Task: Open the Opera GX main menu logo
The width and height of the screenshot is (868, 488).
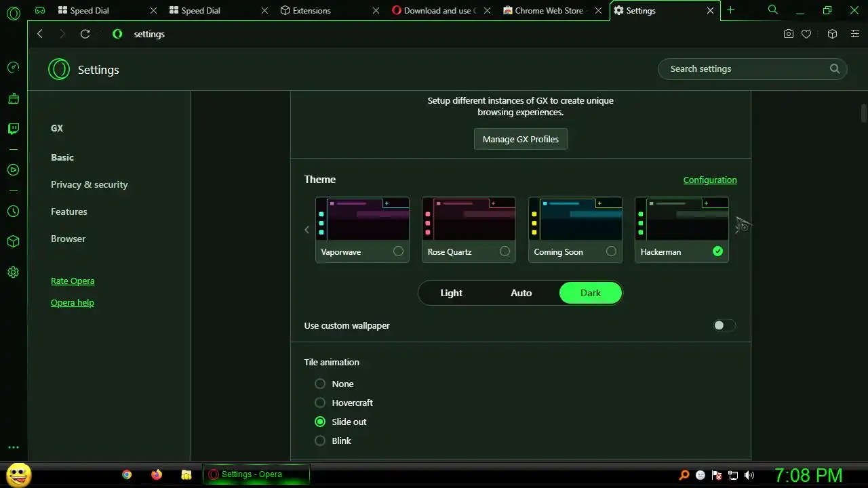Action: coord(13,13)
